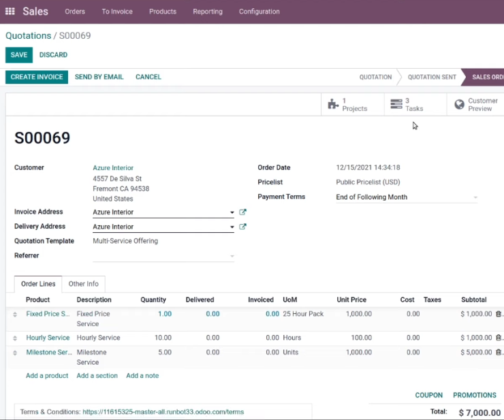504x420 pixels.
Task: Open Hourly Service product link
Action: pyautogui.click(x=48, y=338)
